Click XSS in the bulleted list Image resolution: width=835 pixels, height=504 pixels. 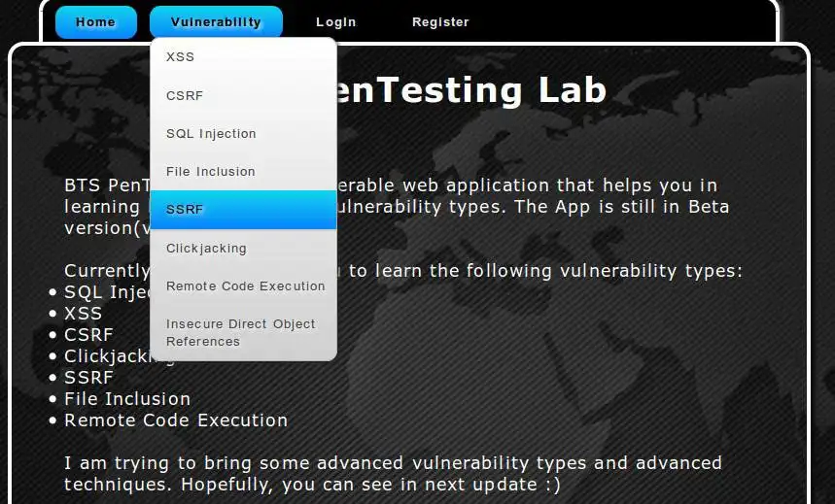click(83, 313)
